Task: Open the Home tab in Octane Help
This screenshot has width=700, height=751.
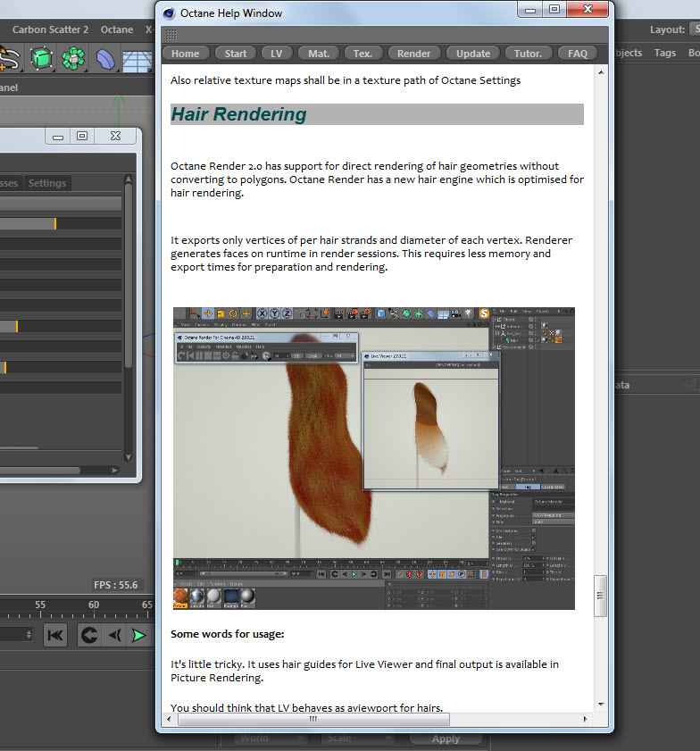Action: tap(186, 54)
